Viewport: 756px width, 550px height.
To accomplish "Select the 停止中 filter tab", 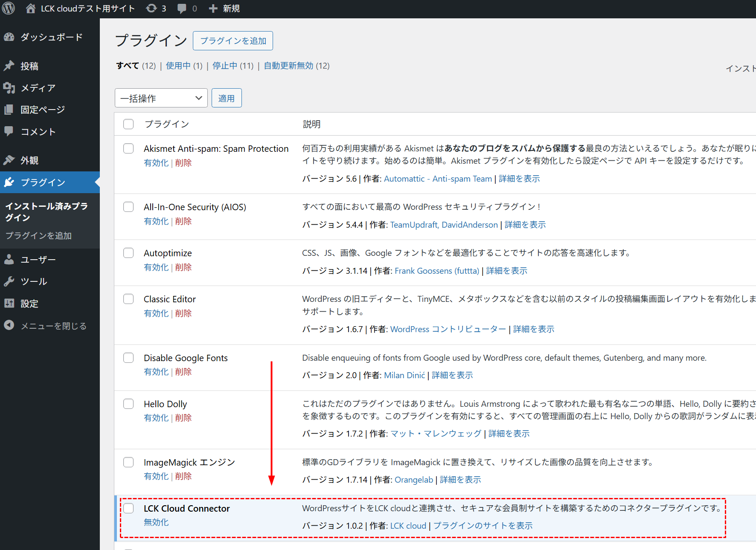I will 225,66.
